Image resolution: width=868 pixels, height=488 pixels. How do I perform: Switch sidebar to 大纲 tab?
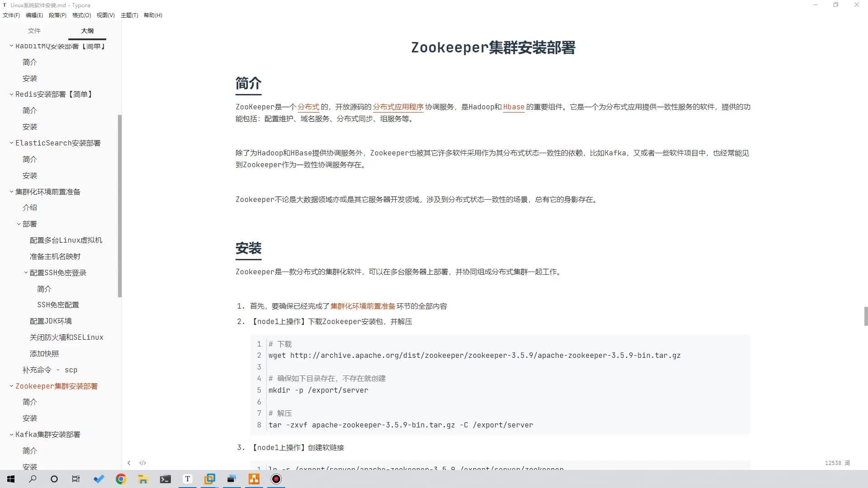(87, 31)
